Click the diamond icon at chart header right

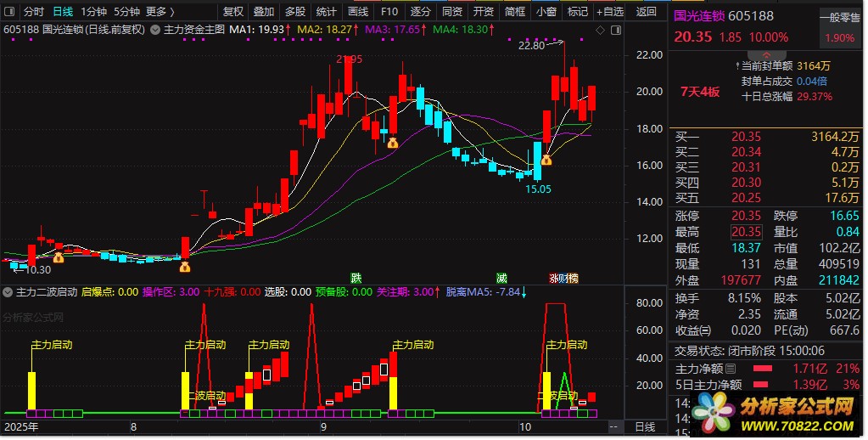(x=601, y=30)
